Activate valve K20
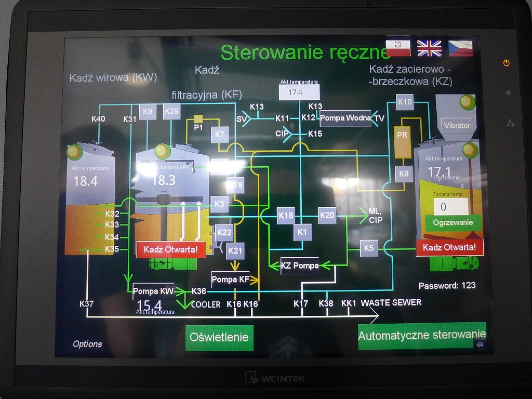 [327, 215]
